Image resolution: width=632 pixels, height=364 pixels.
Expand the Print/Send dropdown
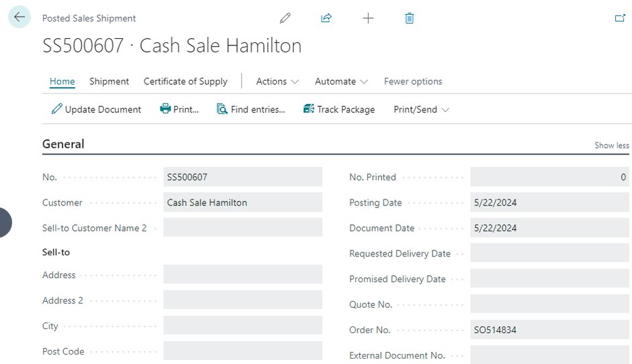coord(421,109)
